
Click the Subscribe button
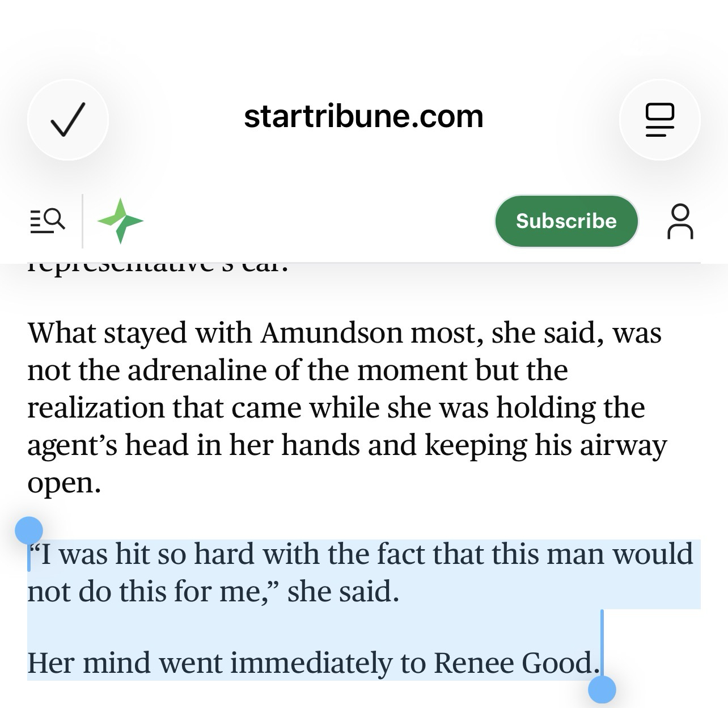(x=566, y=221)
